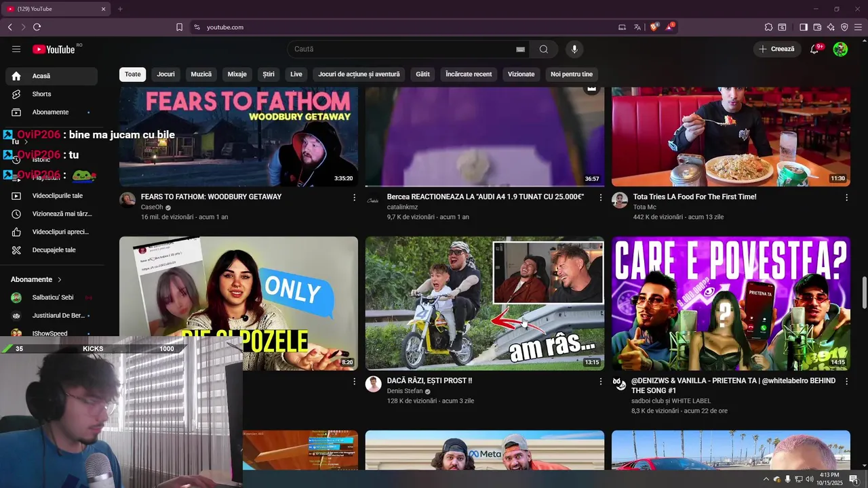Open the Shorts sidebar entry
Image resolution: width=868 pixels, height=488 pixels.
[x=52, y=94]
